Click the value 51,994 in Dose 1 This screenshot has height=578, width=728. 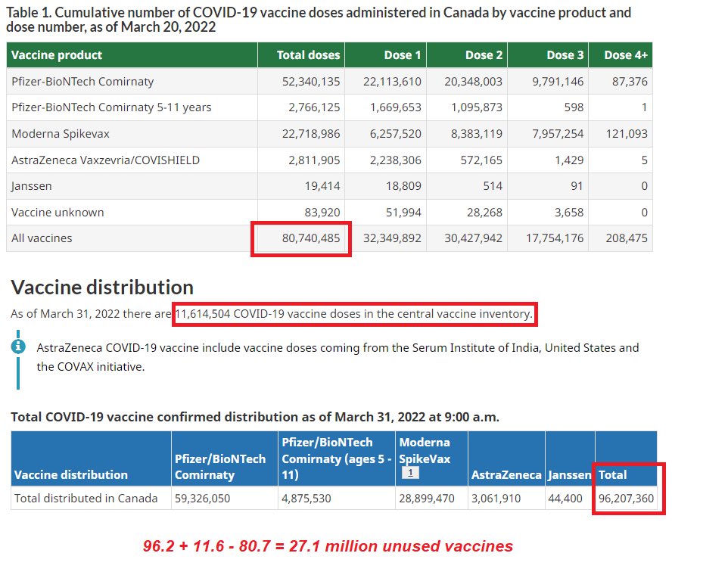(403, 212)
